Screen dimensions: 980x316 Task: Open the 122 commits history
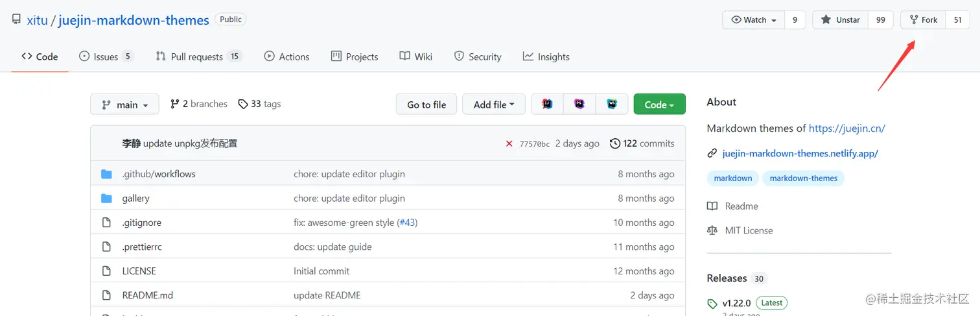642,143
